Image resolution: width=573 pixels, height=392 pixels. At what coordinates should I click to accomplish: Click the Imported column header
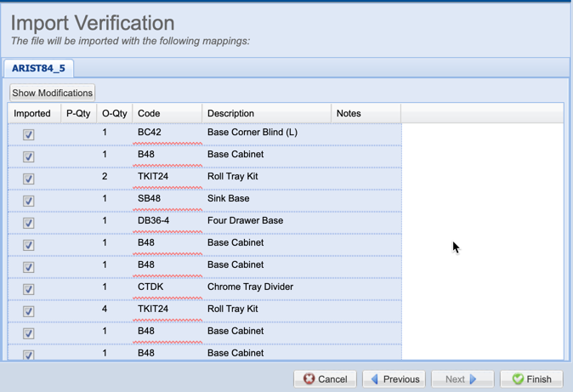pos(34,113)
